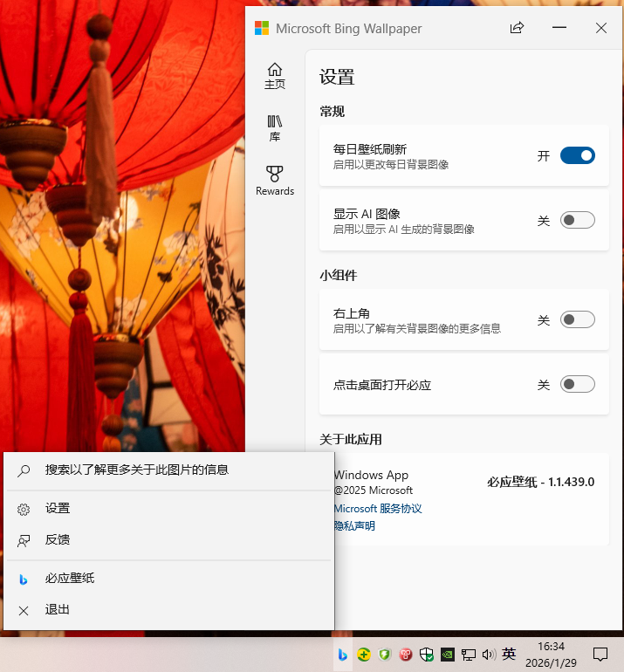The width and height of the screenshot is (624, 672).
Task: Open the NVIDIA tray icon
Action: (448, 655)
